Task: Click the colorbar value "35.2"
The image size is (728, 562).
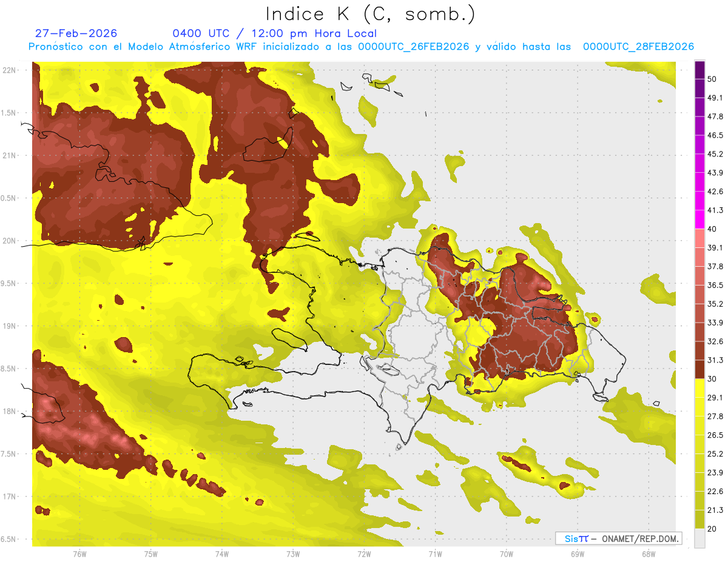Action: [715, 304]
